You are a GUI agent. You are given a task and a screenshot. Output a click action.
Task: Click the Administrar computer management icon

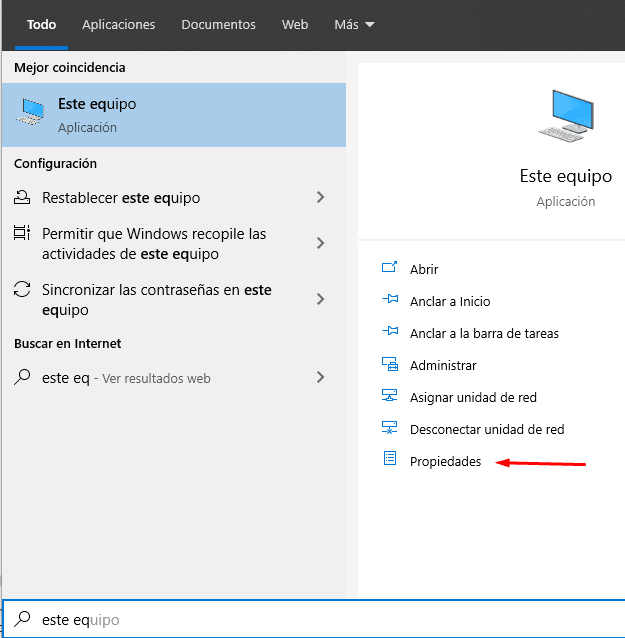pos(390,364)
